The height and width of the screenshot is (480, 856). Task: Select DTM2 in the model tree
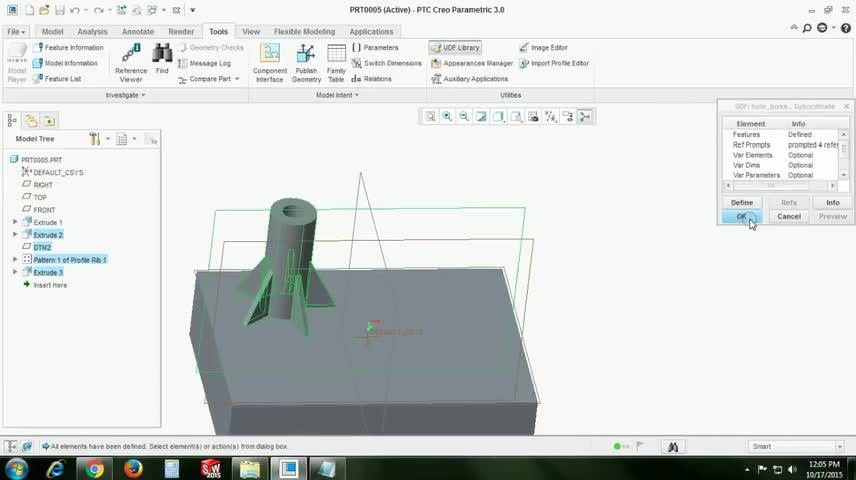pyautogui.click(x=42, y=247)
